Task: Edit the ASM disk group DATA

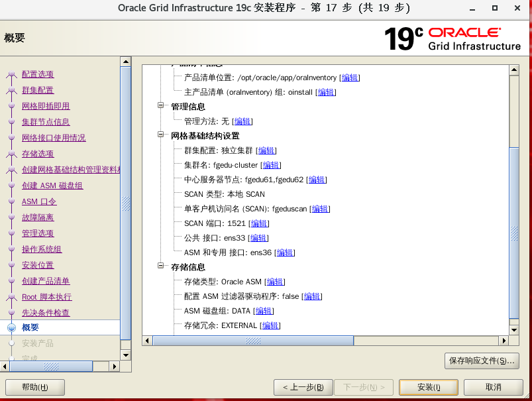Action: point(264,312)
